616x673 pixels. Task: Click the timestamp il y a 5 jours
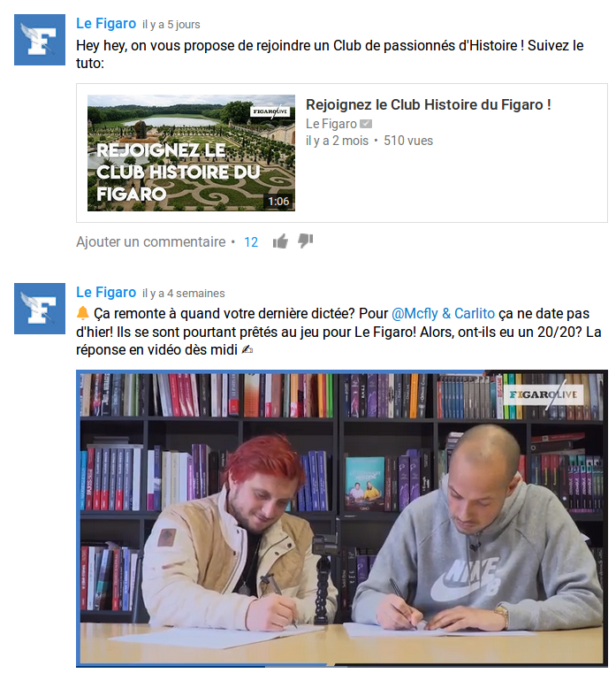[x=171, y=25]
